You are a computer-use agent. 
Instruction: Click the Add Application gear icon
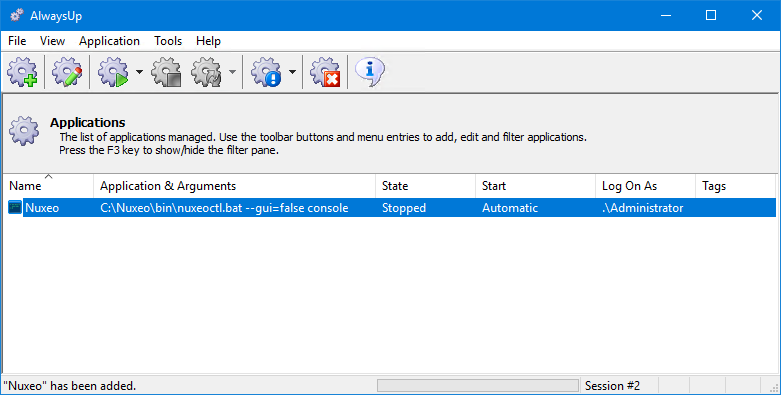[x=22, y=73]
